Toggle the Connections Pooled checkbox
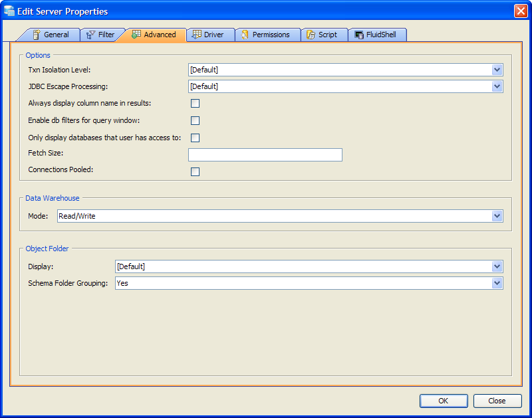The height and width of the screenshot is (418, 532). click(195, 172)
